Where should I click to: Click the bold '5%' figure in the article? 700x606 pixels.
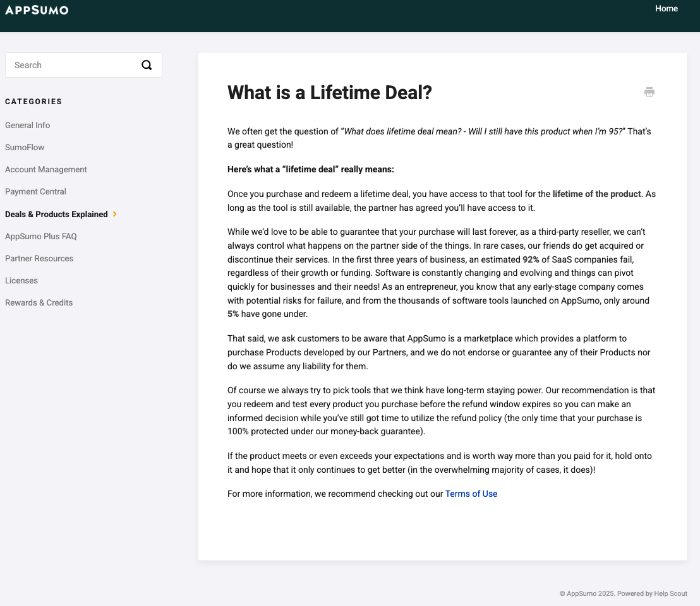pyautogui.click(x=233, y=314)
